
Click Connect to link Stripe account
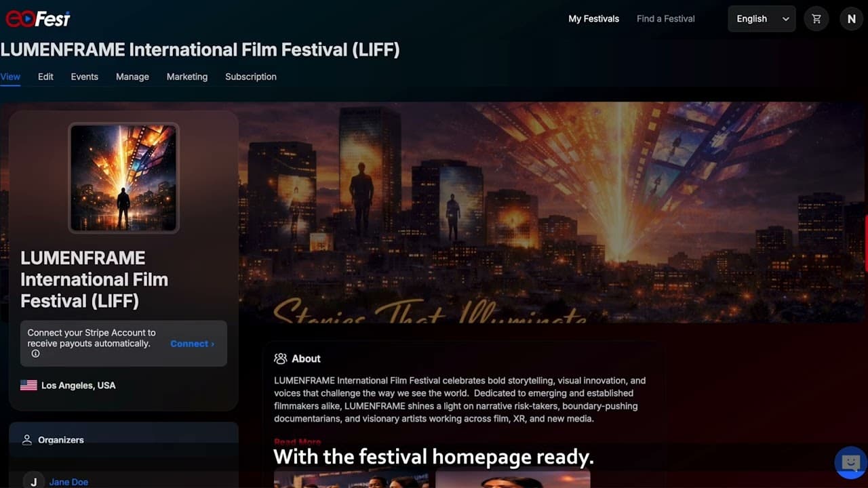click(x=192, y=344)
